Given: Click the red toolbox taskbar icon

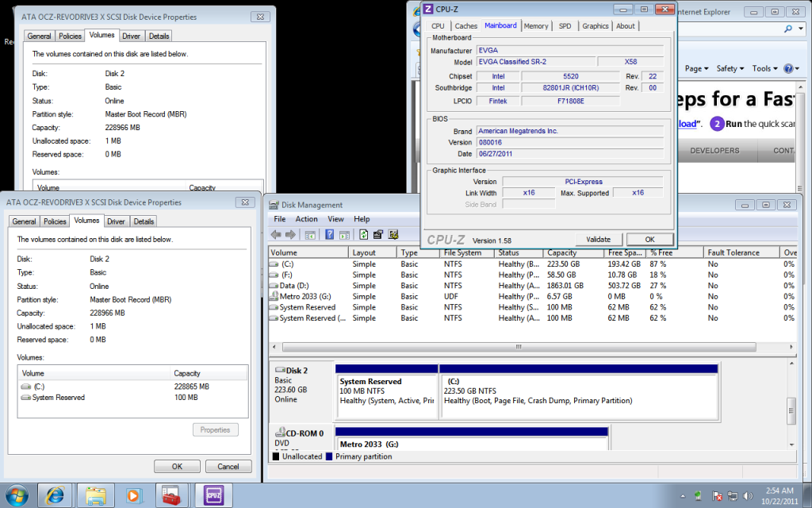Looking at the screenshot, I should (171, 495).
